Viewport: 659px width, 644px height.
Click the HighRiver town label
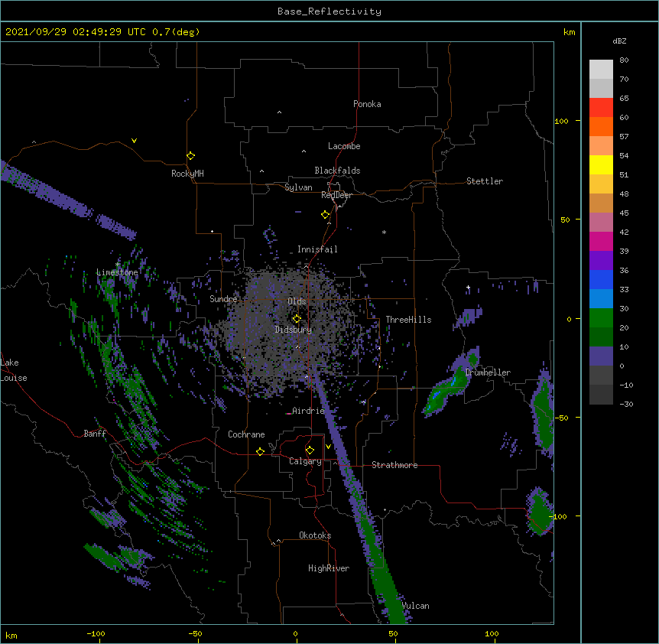click(329, 568)
